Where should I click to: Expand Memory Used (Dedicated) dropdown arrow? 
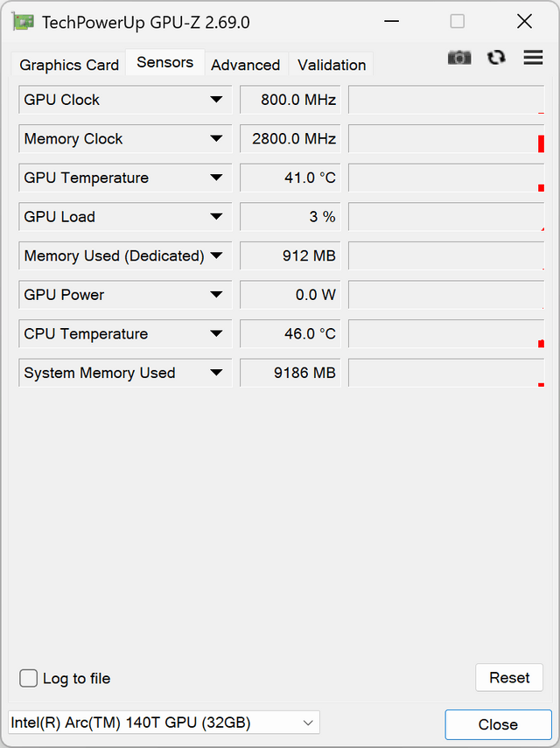click(x=216, y=255)
